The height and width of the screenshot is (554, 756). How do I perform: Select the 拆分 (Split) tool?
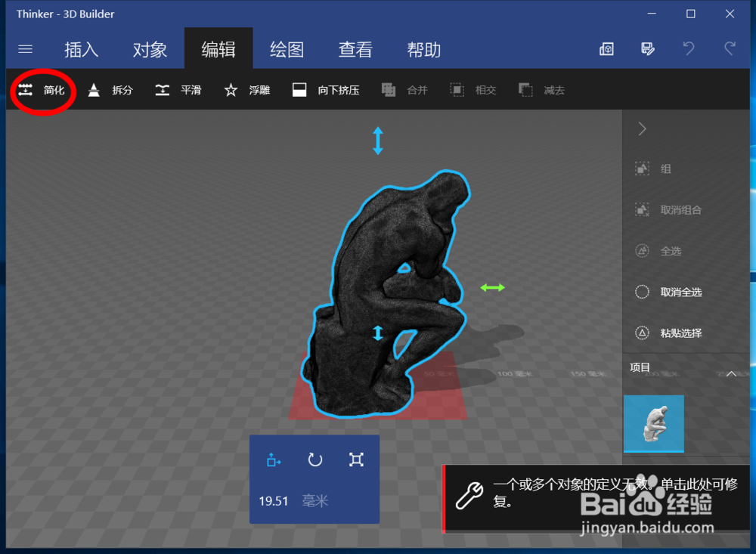(110, 89)
